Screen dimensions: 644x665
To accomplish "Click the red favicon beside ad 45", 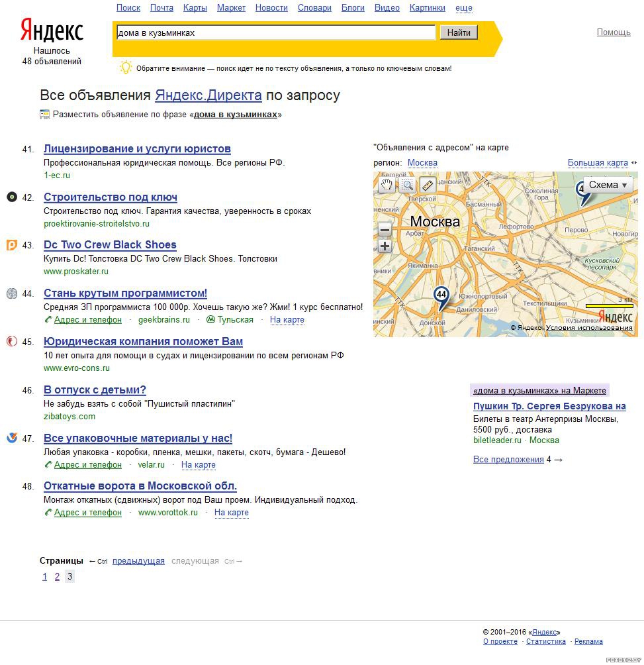I will [x=12, y=341].
